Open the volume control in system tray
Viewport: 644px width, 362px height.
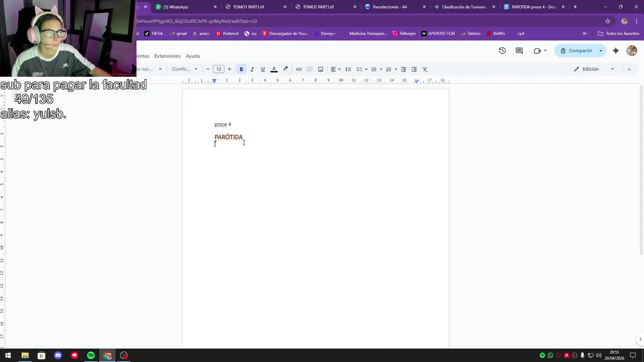tap(599, 355)
